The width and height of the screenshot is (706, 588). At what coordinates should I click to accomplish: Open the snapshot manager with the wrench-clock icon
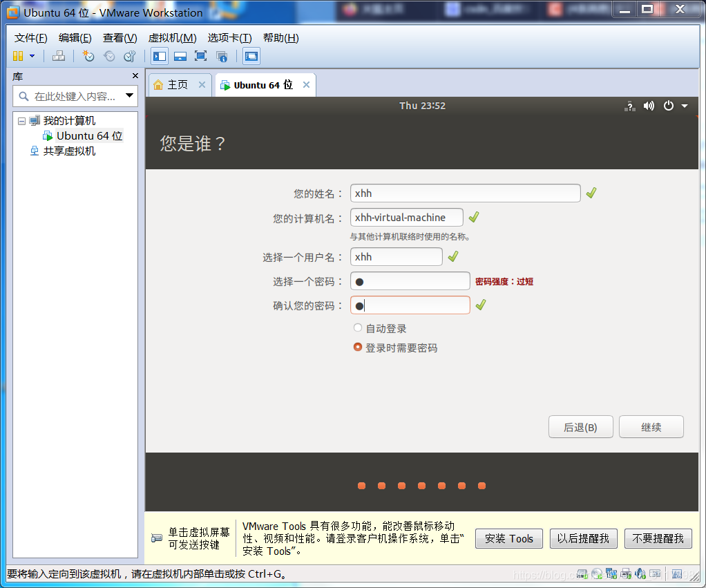(130, 56)
